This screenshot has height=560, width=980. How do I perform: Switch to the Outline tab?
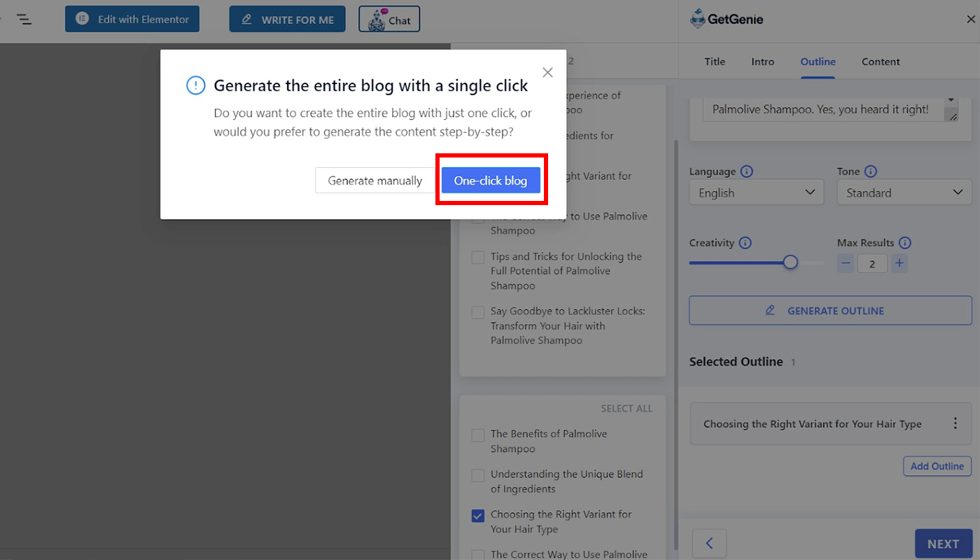(x=818, y=62)
